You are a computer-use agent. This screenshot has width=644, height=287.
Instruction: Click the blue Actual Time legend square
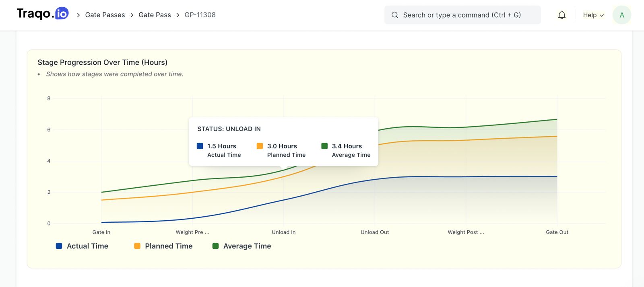pos(59,246)
